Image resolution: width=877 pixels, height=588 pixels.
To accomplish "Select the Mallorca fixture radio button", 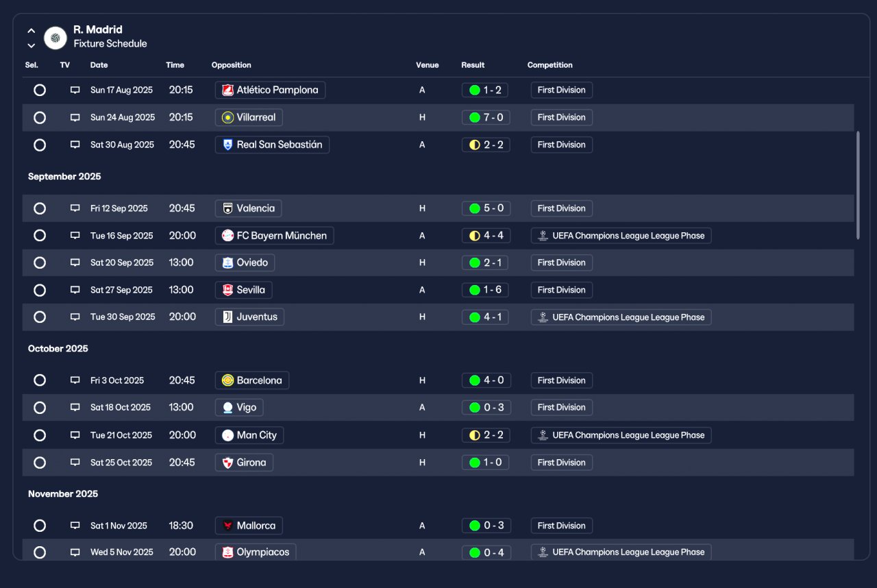I will (x=40, y=526).
